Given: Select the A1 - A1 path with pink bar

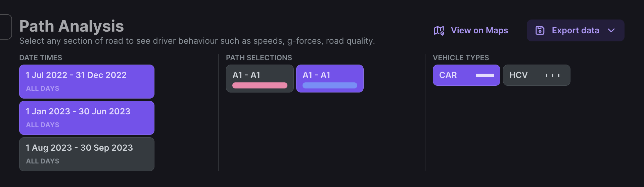Looking at the screenshot, I should coord(260,78).
